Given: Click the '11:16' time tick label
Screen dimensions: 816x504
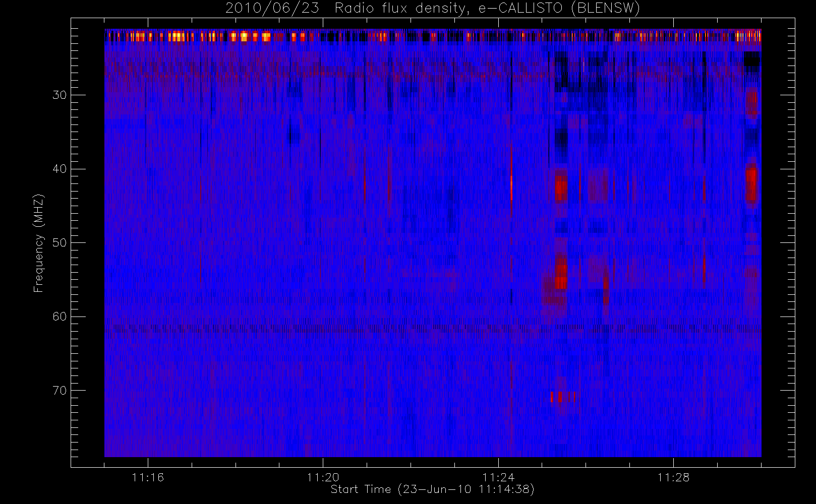Looking at the screenshot, I should pos(148,477).
